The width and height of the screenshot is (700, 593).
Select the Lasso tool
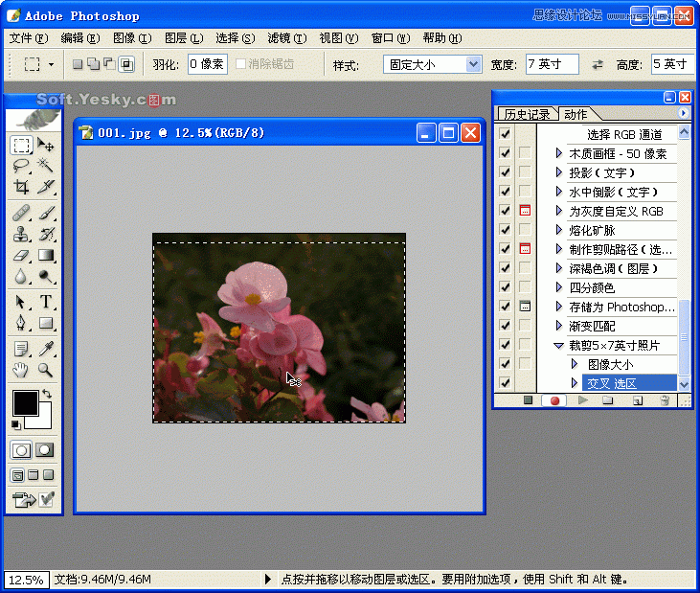(x=21, y=165)
